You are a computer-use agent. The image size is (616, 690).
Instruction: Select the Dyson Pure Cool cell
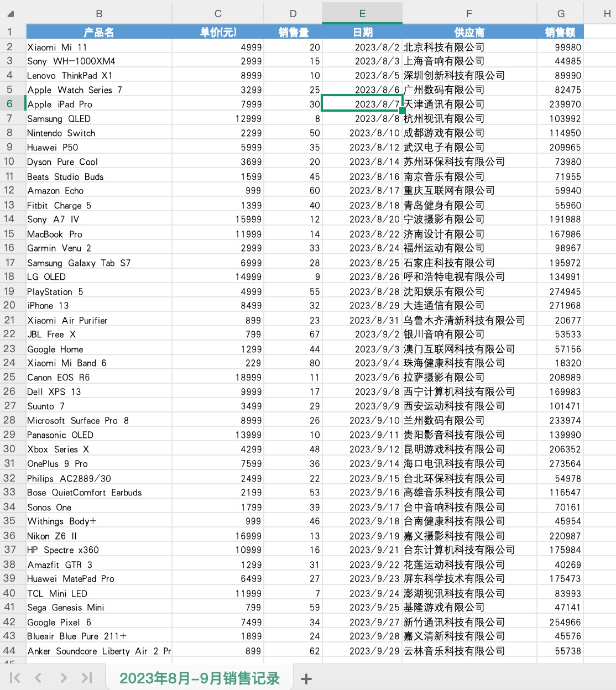[99, 161]
